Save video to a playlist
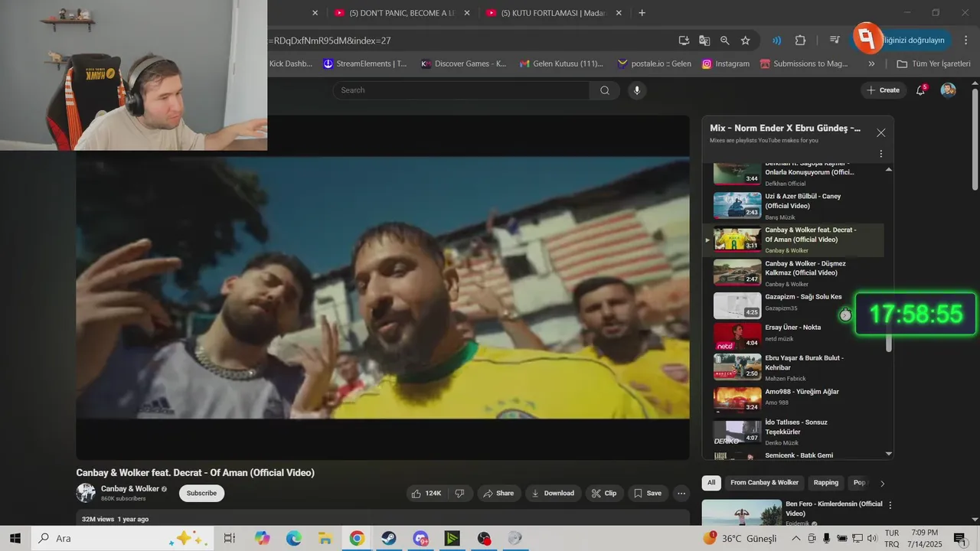Image resolution: width=980 pixels, height=551 pixels. pyautogui.click(x=647, y=494)
